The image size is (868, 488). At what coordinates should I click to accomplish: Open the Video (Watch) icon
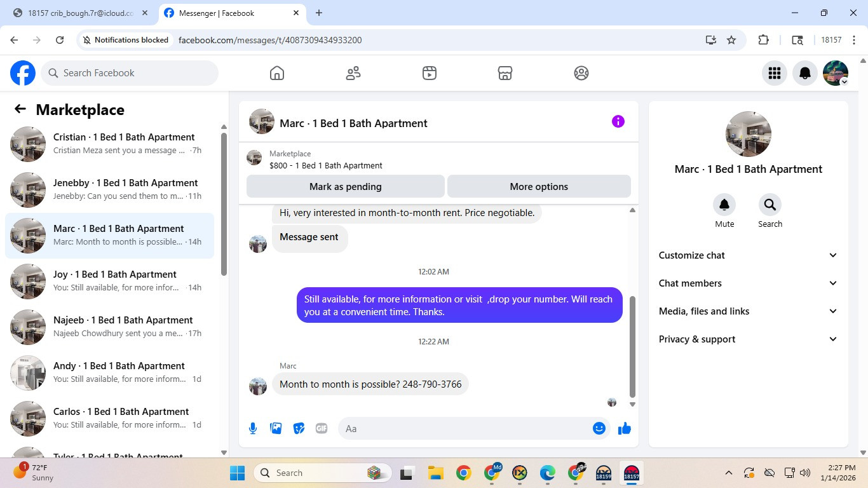pyautogui.click(x=430, y=73)
